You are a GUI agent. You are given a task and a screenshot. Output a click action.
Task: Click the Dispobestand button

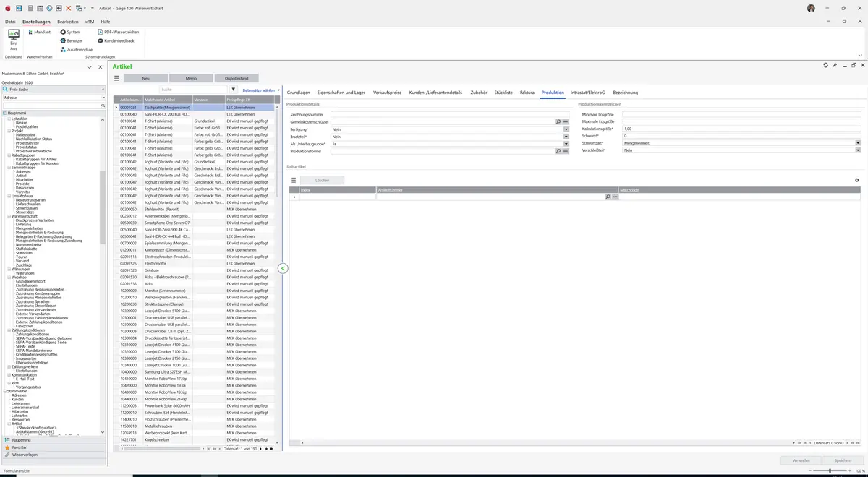(x=237, y=78)
